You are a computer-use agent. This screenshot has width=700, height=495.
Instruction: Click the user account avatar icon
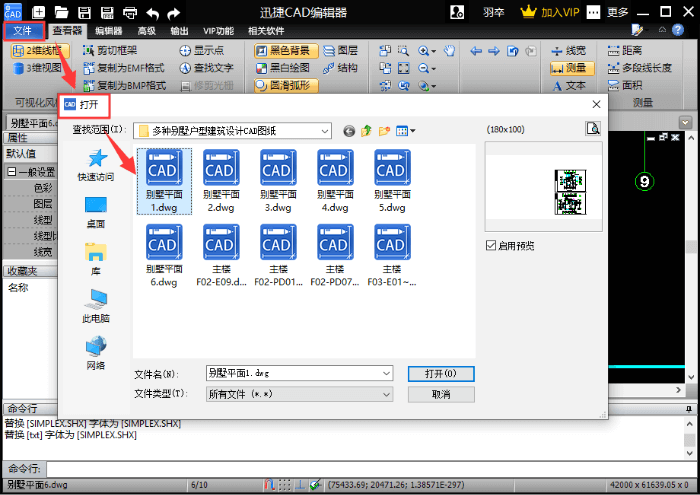pos(457,12)
